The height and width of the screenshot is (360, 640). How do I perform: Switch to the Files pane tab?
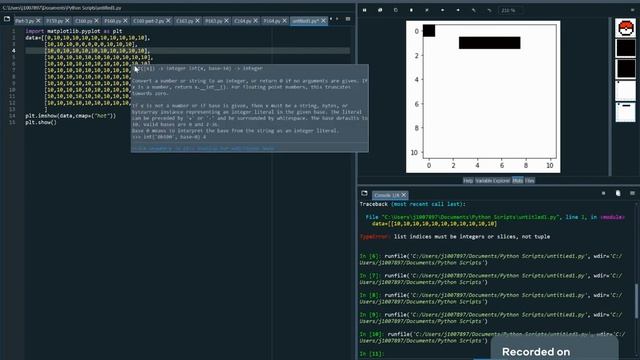click(530, 180)
